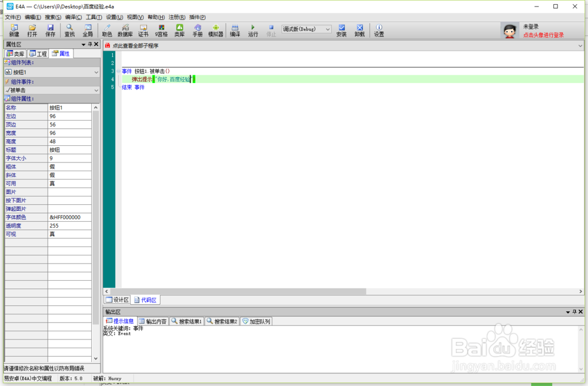Image resolution: width=588 pixels, height=386 pixels.
Task: Open the 插件(P) menu
Action: point(197,17)
